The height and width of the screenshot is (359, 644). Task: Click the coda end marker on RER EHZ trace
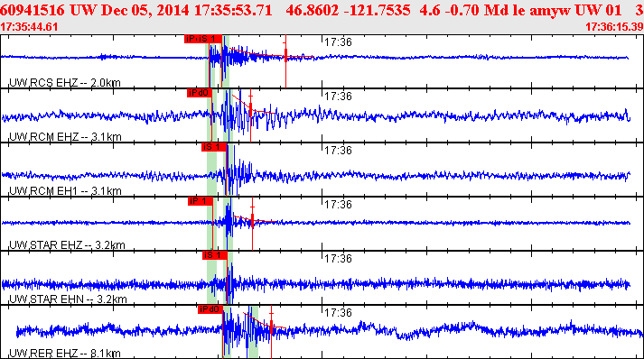tap(271, 328)
